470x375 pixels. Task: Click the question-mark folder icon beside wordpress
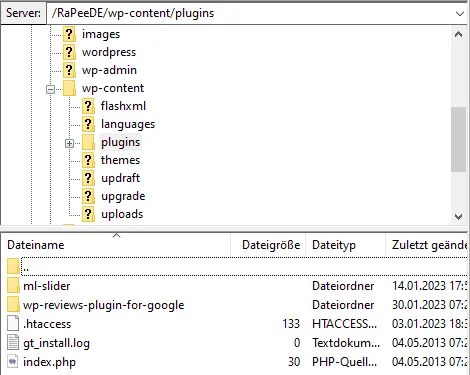pyautogui.click(x=69, y=52)
